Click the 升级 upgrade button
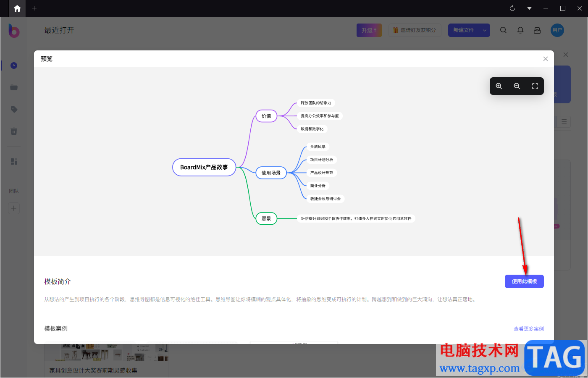Viewport: 588px width, 378px height. [369, 30]
